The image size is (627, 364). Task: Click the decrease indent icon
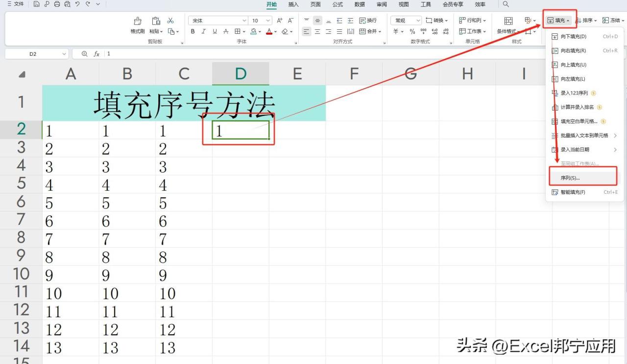(x=339, y=21)
